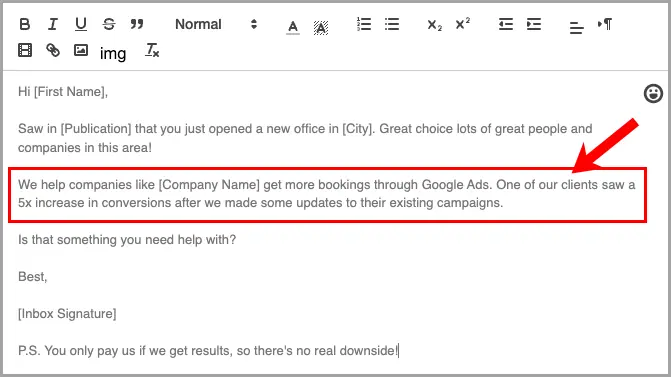Open the emoji picker

pyautogui.click(x=653, y=93)
